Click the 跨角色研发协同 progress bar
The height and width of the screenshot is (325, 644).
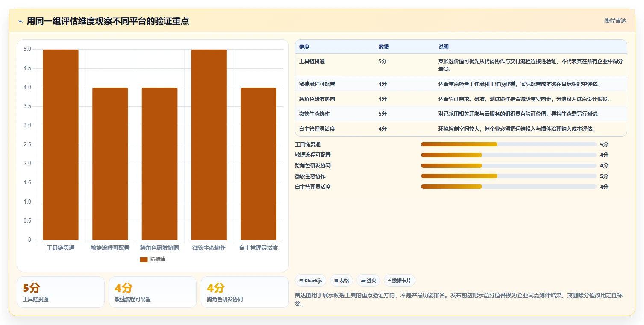click(x=509, y=166)
